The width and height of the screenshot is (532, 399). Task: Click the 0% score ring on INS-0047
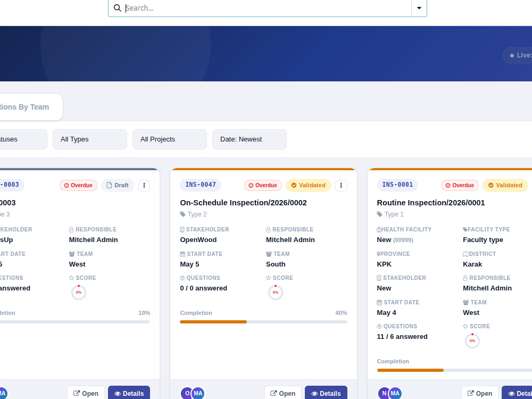click(x=276, y=293)
